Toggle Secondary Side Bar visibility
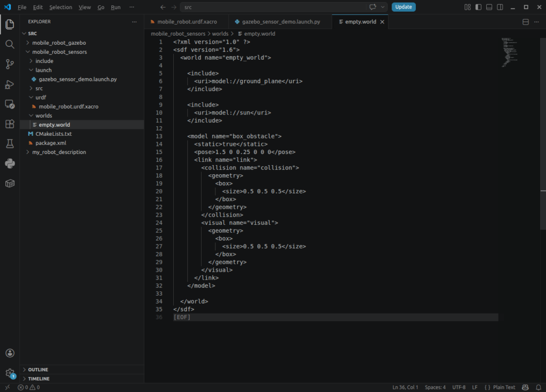 [x=500, y=7]
